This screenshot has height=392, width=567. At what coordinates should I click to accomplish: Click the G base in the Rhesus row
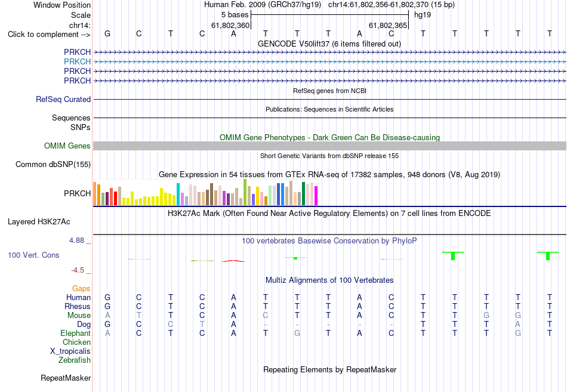click(107, 306)
